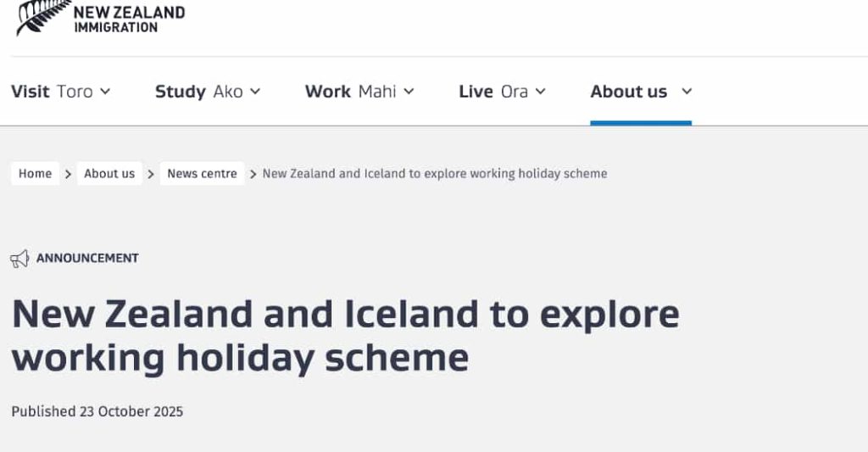Open the Study Ako menu
Image resolution: width=868 pixels, height=452 pixels.
coord(198,92)
